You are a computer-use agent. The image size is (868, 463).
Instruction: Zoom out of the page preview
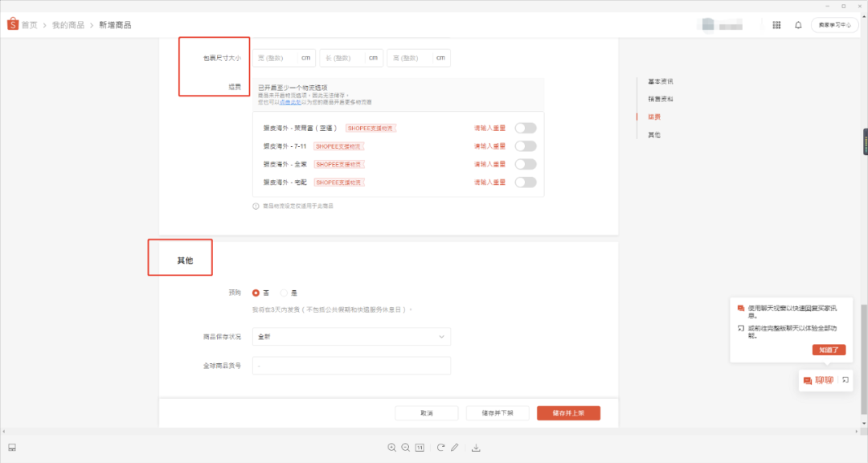(406, 447)
